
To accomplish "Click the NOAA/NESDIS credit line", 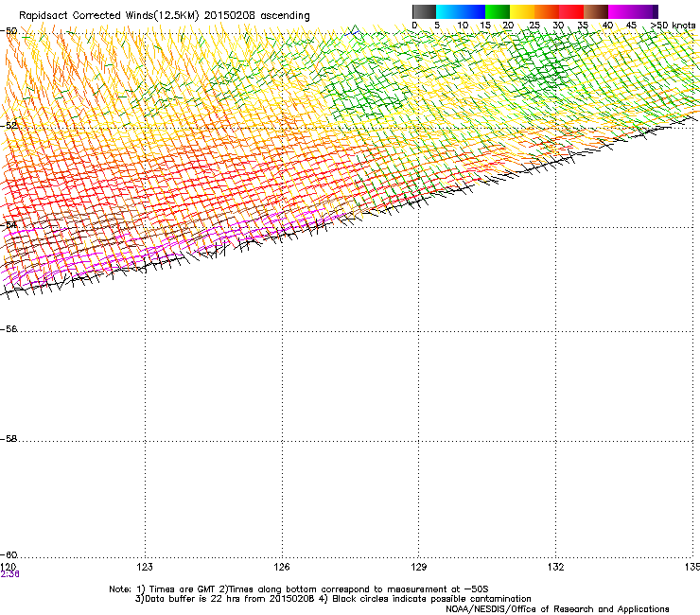I will coord(557,609).
